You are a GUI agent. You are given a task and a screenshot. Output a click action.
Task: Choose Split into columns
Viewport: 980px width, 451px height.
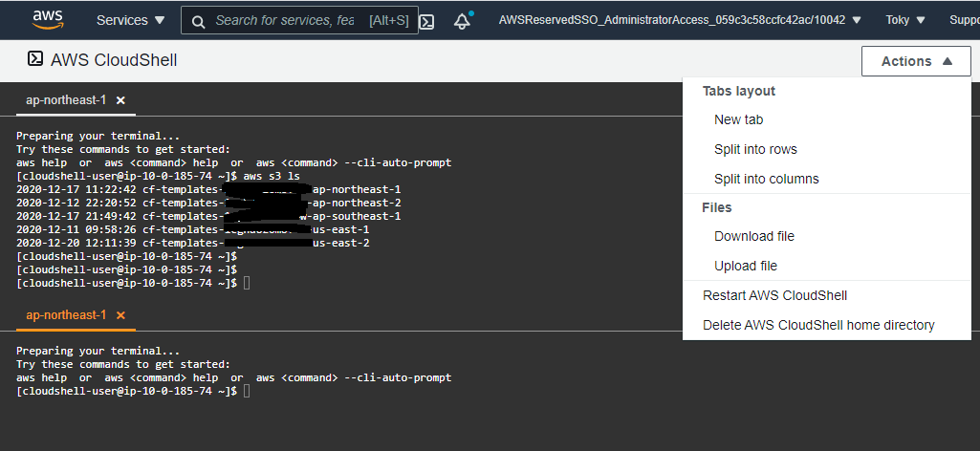766,179
